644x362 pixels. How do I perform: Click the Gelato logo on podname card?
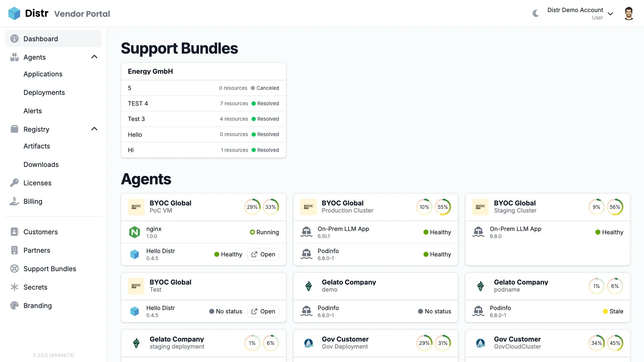pyautogui.click(x=481, y=286)
